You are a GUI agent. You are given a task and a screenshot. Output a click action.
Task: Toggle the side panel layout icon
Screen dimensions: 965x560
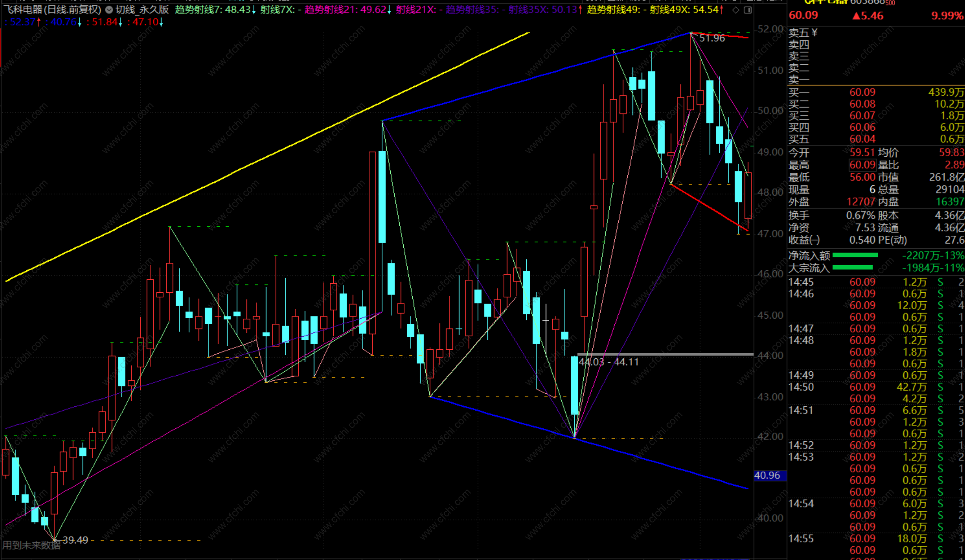click(748, 9)
